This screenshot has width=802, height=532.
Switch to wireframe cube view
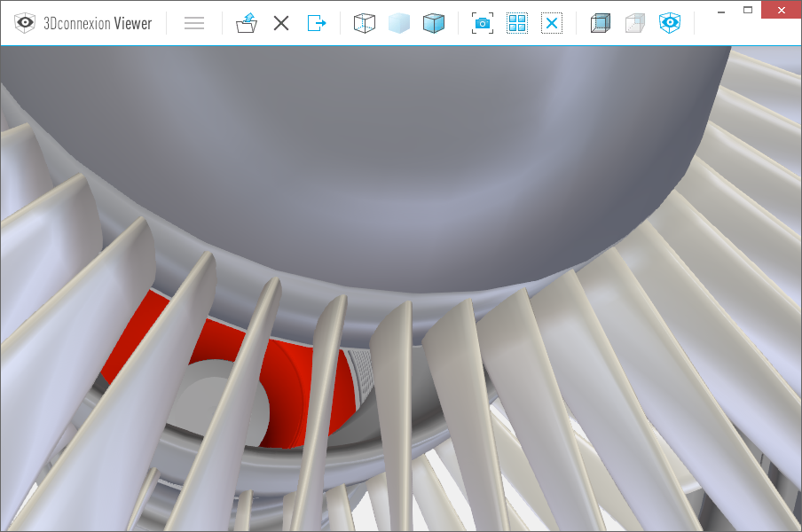click(364, 23)
